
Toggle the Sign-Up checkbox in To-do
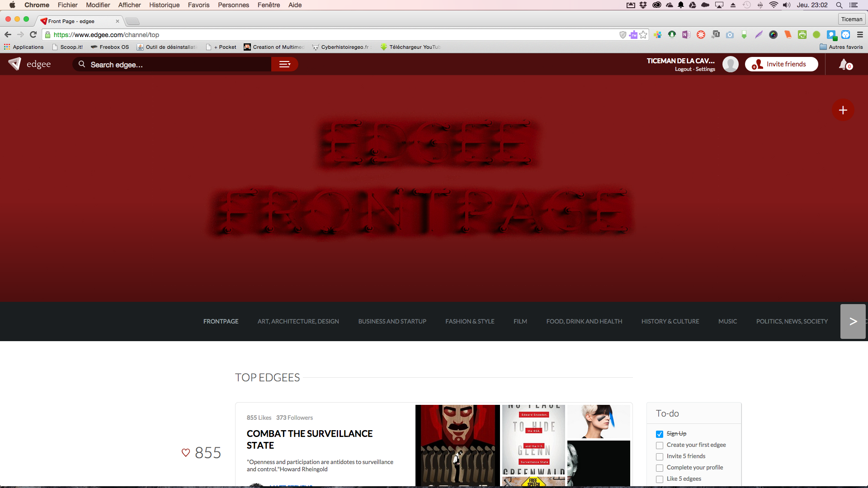[x=659, y=434]
